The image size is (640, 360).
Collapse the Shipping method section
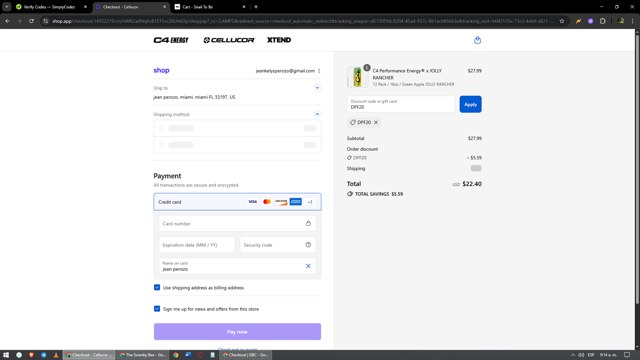(x=317, y=114)
